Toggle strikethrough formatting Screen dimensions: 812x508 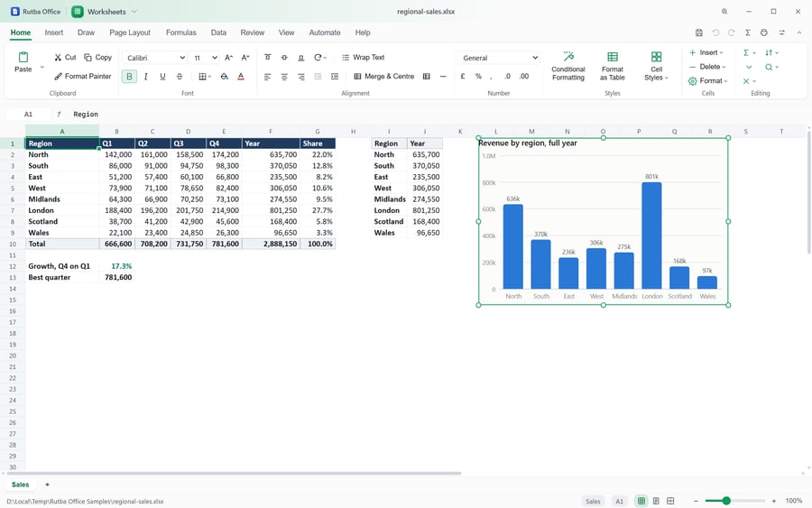[x=180, y=77]
